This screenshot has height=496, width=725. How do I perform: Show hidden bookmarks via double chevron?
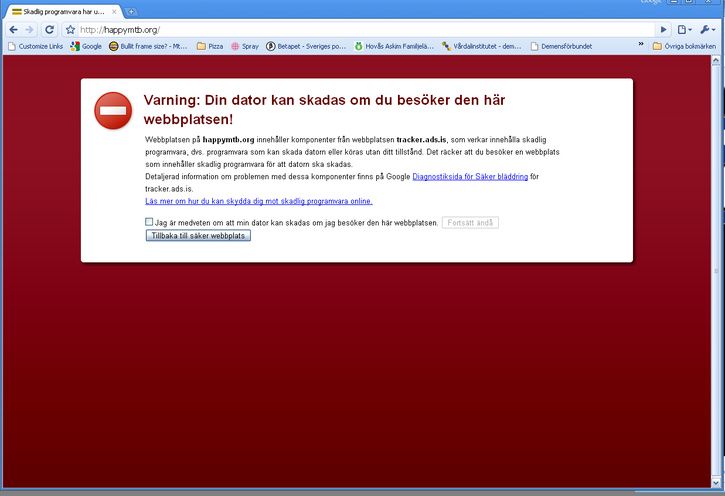coord(641,44)
